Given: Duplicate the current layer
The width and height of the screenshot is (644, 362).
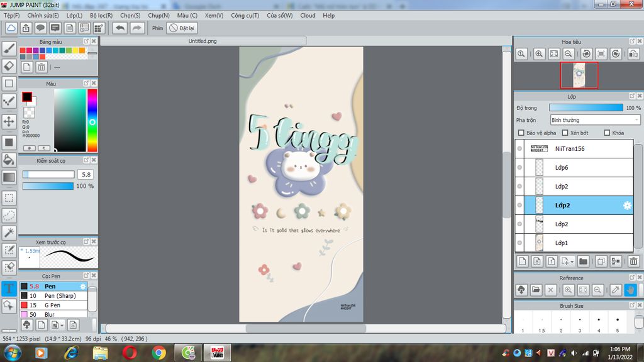Looking at the screenshot, I should (601, 261).
